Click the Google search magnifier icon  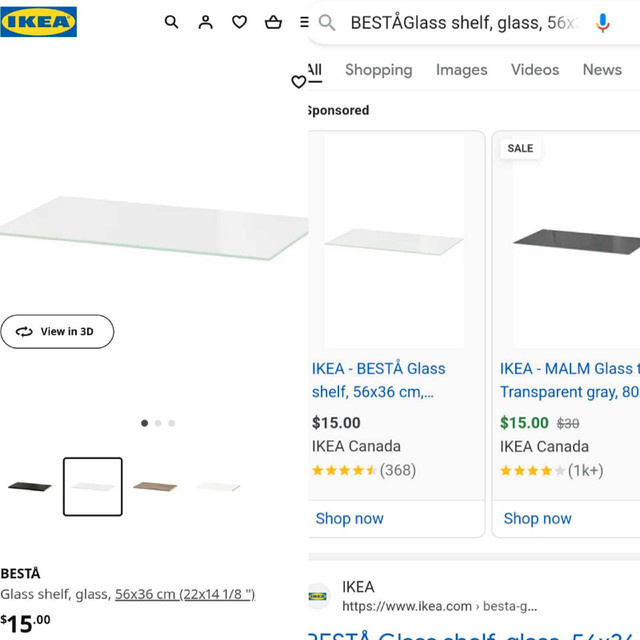(327, 22)
